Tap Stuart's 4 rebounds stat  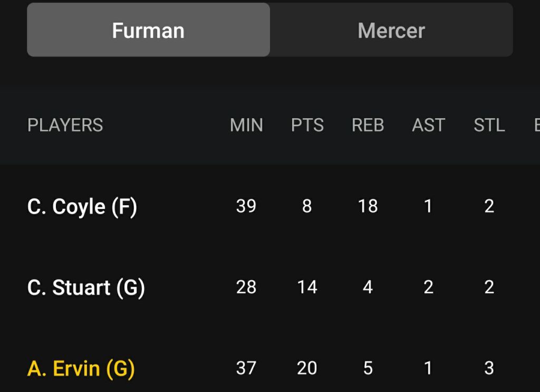click(368, 287)
